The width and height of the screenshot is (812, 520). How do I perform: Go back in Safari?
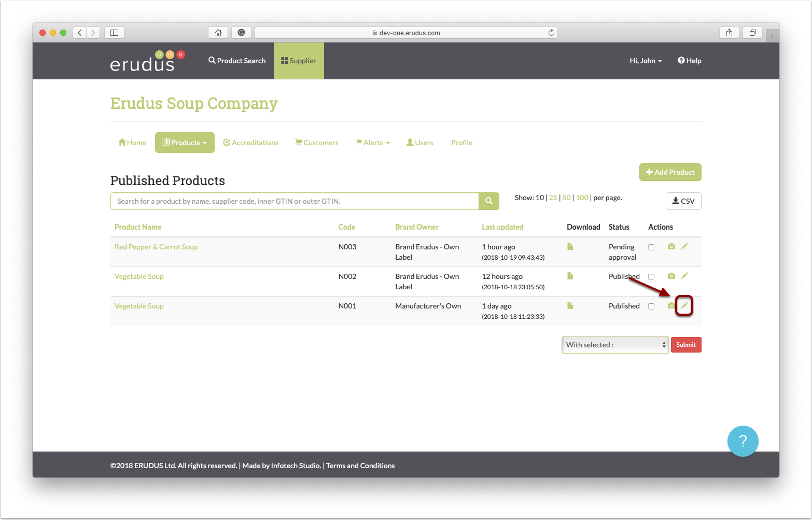coord(80,33)
